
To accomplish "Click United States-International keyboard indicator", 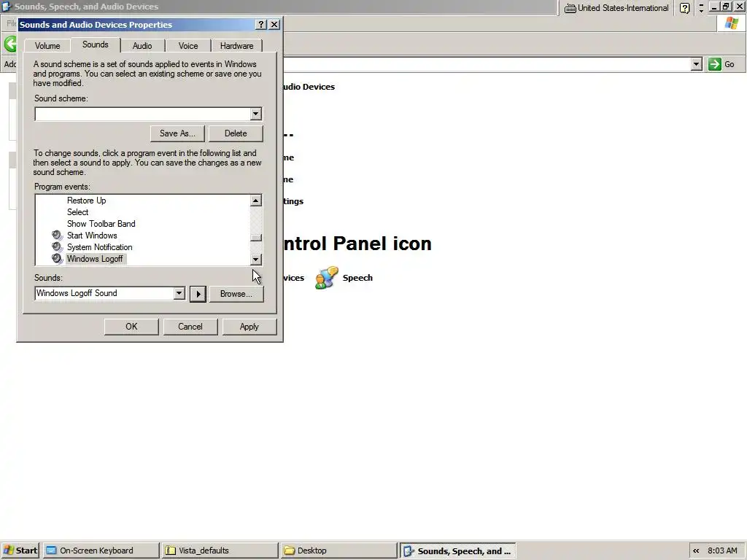I will (x=616, y=8).
